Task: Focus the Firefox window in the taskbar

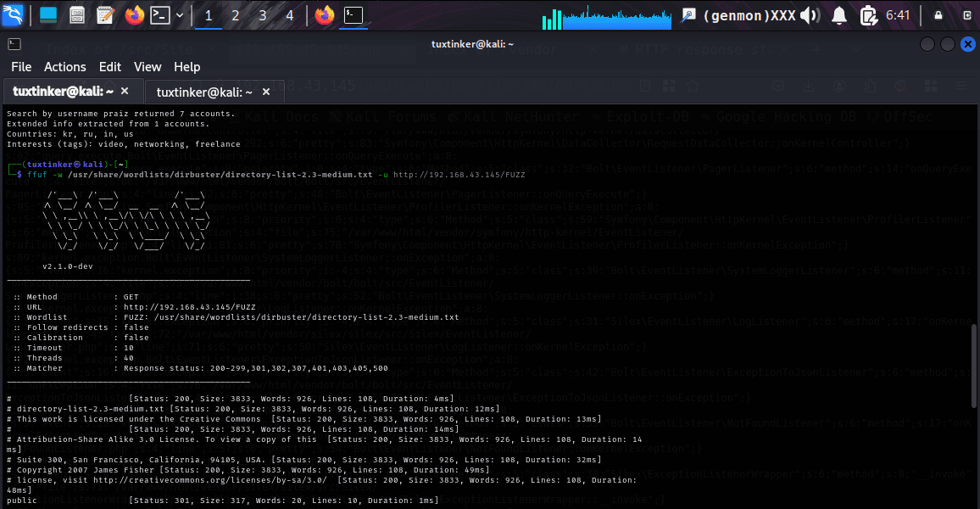Action: click(x=324, y=14)
